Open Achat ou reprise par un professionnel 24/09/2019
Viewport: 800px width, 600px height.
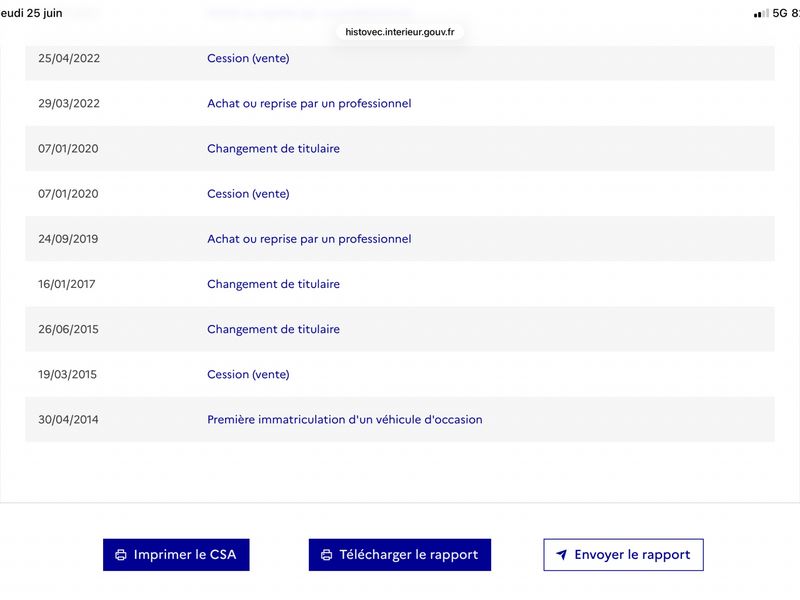click(x=309, y=239)
